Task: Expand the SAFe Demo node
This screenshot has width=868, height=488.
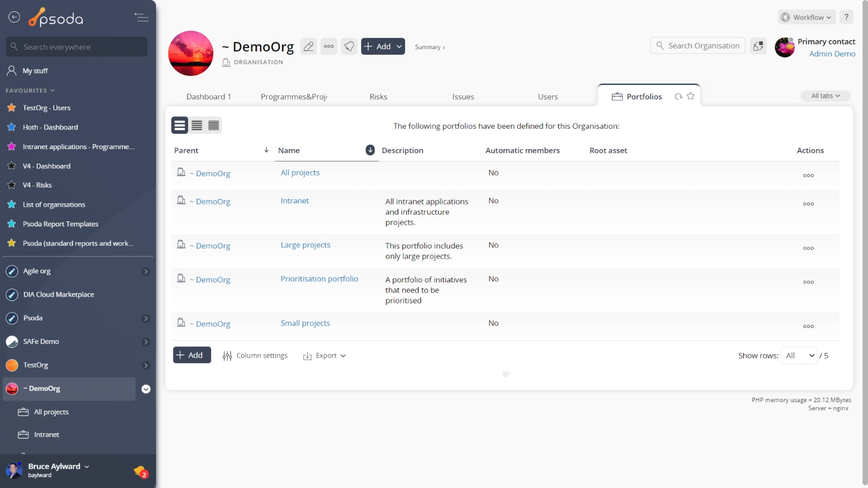Action: point(146,342)
